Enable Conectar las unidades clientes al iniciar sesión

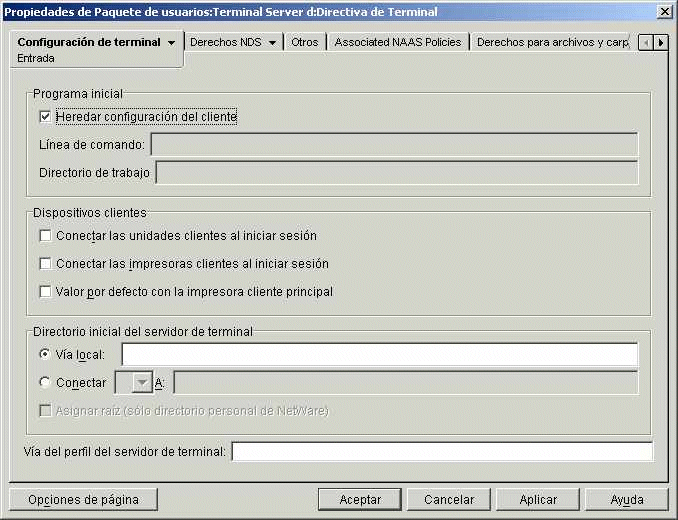tap(45, 236)
